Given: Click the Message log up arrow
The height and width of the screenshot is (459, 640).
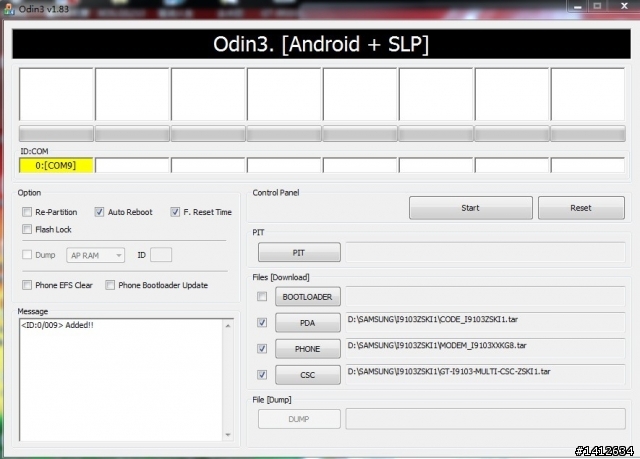Looking at the screenshot, I should [228, 326].
